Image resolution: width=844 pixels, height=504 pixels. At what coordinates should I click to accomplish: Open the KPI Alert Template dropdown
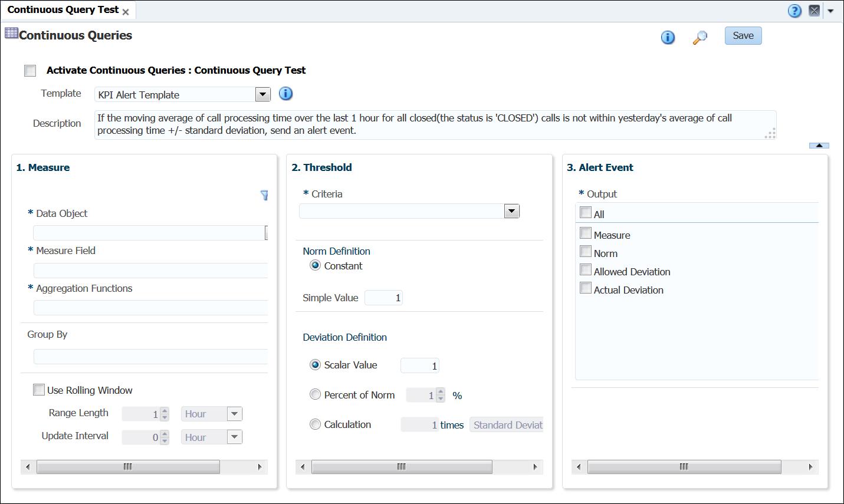coord(262,94)
